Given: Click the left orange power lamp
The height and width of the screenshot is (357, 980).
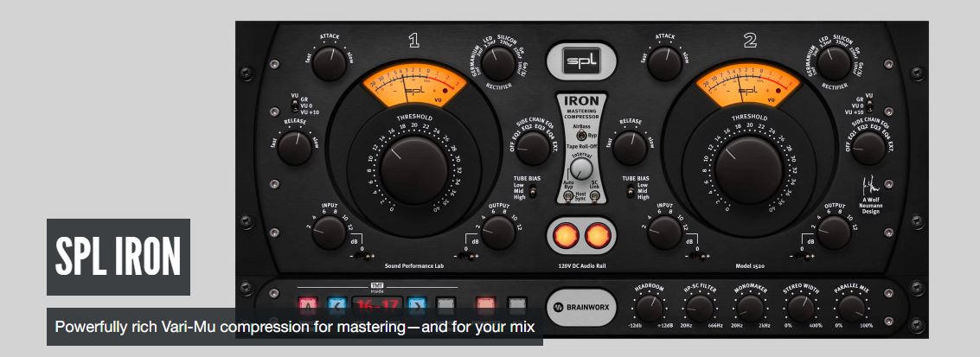Looking at the screenshot, I should 565,235.
